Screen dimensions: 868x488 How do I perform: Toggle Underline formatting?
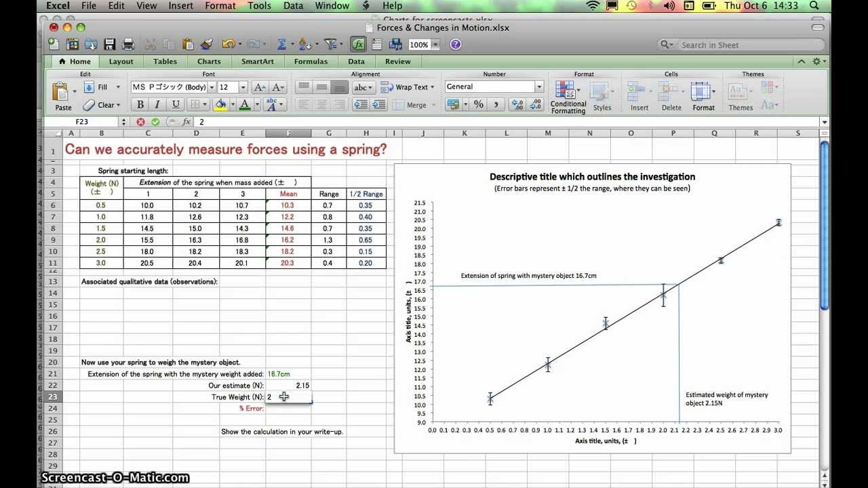176,104
